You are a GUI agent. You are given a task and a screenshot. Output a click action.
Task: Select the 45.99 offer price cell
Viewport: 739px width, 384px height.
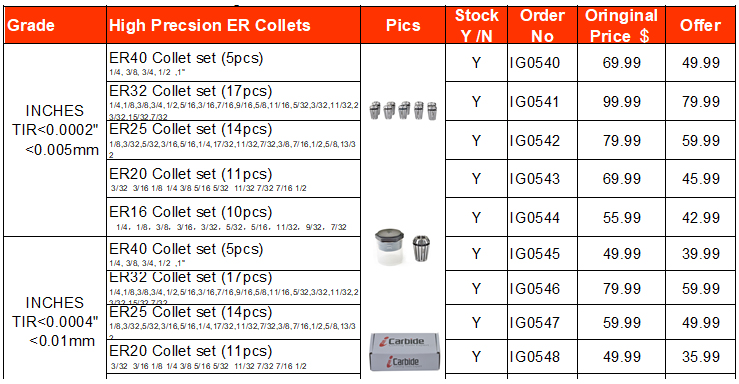tap(700, 179)
